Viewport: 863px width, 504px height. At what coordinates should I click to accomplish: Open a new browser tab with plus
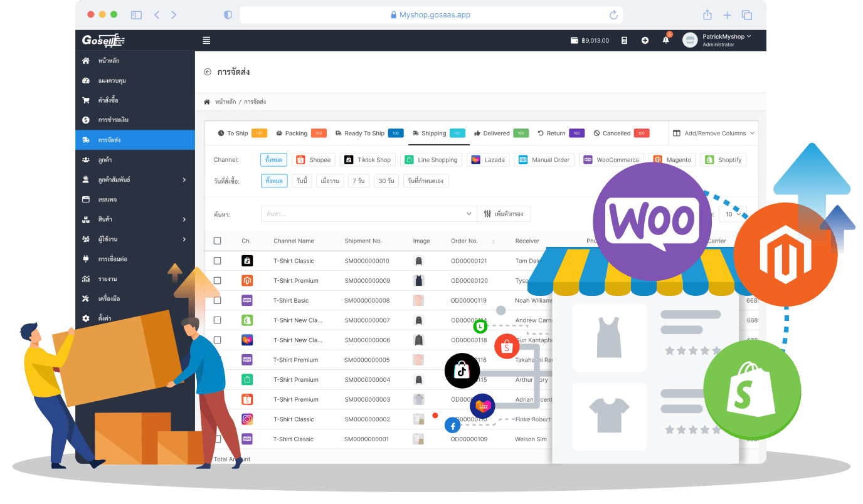[727, 15]
